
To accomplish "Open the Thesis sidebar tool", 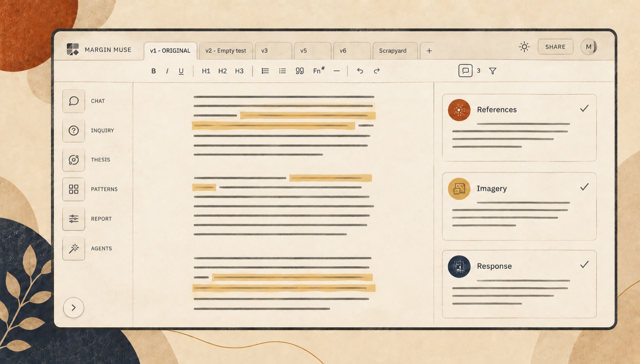I will (74, 160).
